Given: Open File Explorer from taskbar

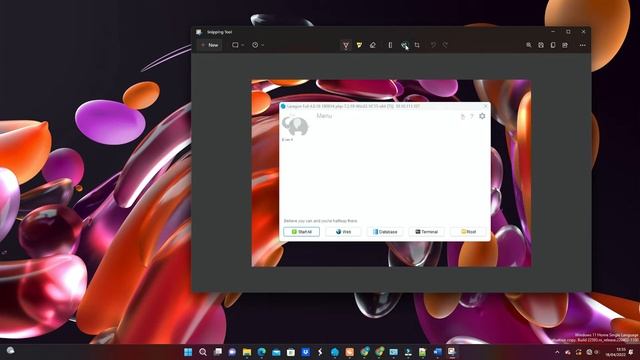Looking at the screenshot, I should tap(247, 352).
